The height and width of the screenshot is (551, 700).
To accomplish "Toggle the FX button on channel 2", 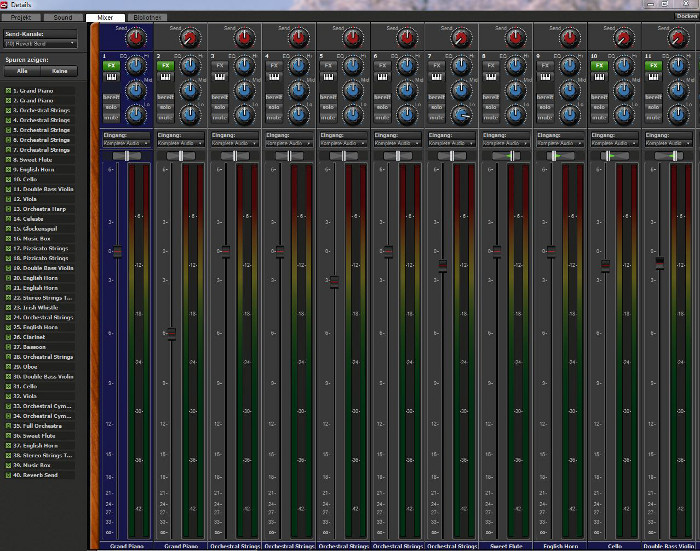I will coord(165,65).
